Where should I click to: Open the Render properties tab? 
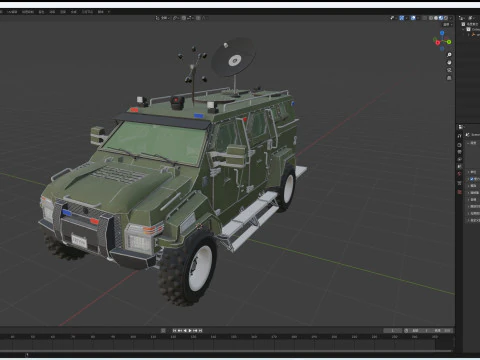[459, 145]
